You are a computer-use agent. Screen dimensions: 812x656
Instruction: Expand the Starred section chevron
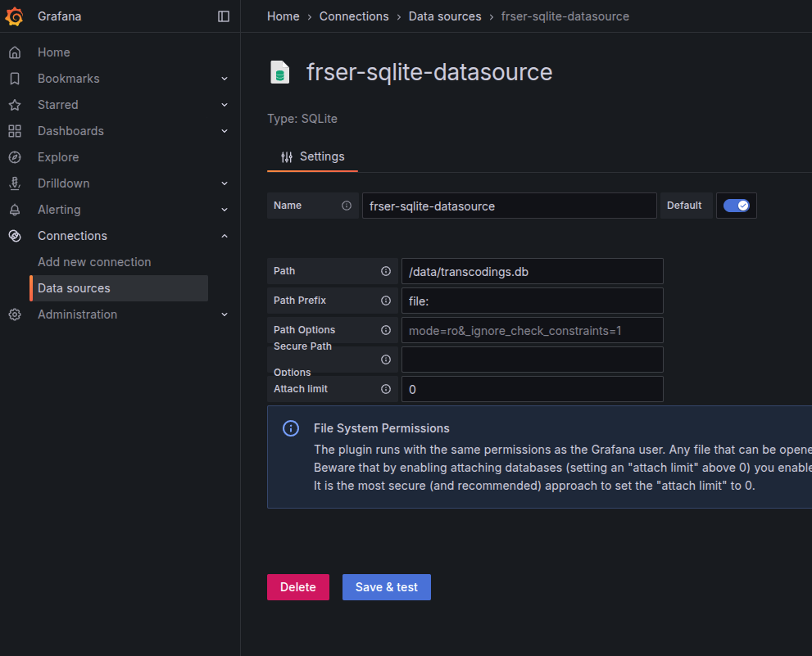(225, 105)
